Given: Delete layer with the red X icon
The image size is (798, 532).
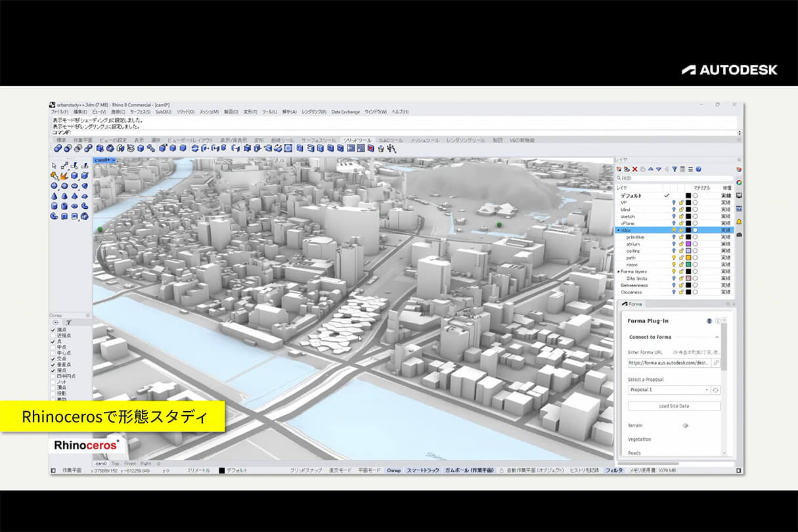Looking at the screenshot, I should 635,169.
